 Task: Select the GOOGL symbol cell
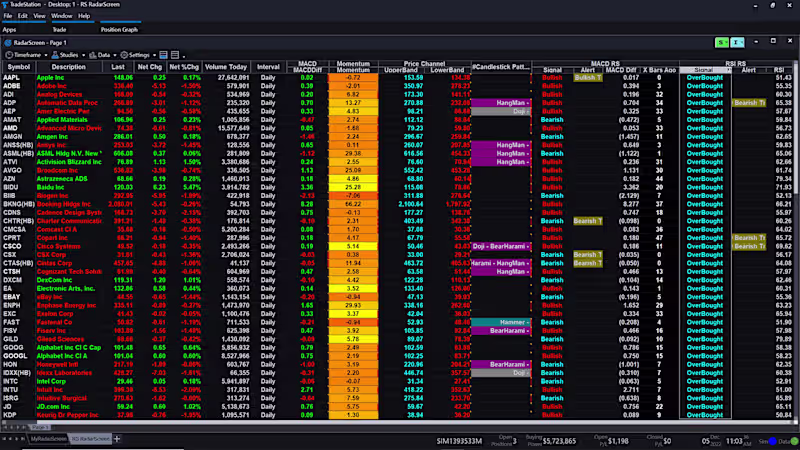15,356
